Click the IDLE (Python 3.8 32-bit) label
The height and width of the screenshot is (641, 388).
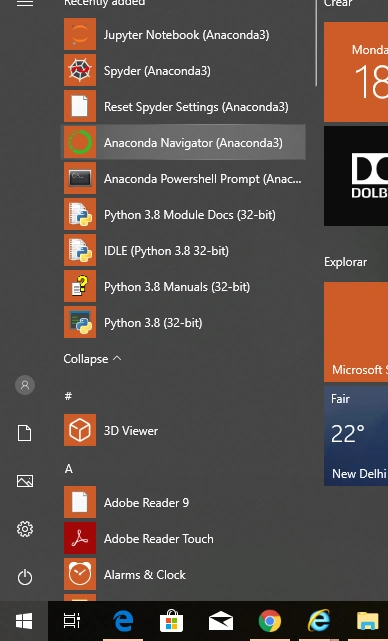pos(166,251)
